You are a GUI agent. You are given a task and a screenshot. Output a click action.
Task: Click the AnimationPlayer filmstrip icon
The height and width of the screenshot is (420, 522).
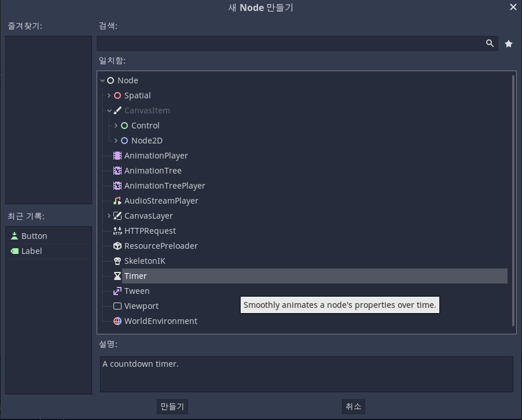pyautogui.click(x=117, y=156)
